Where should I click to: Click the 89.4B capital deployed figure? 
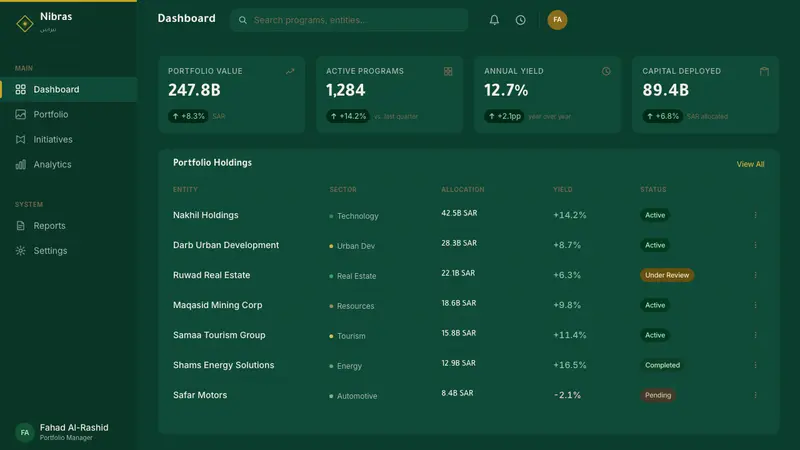coord(666,90)
